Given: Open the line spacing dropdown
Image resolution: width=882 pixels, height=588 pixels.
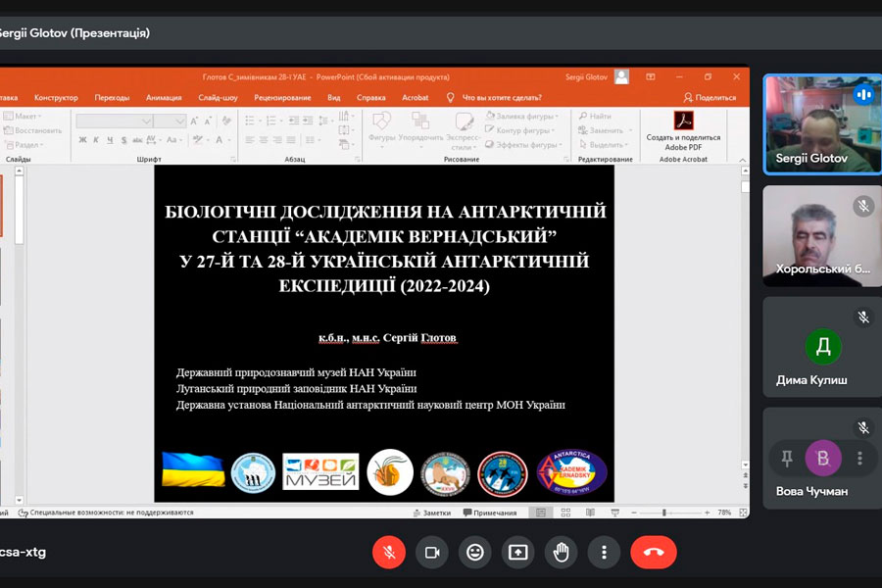Looking at the screenshot, I should tap(324, 121).
